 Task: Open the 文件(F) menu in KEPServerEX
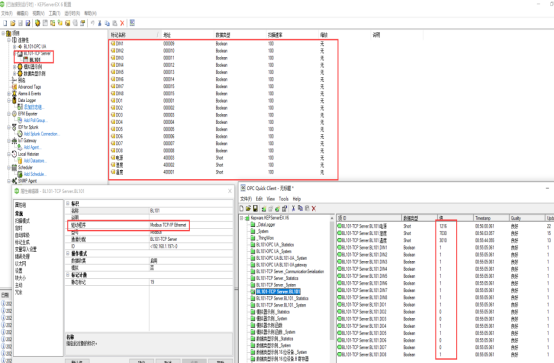(x=7, y=13)
